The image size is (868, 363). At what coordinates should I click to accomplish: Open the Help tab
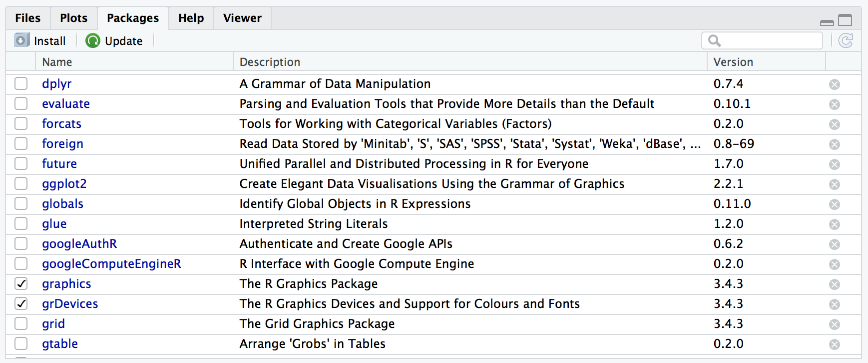(191, 18)
